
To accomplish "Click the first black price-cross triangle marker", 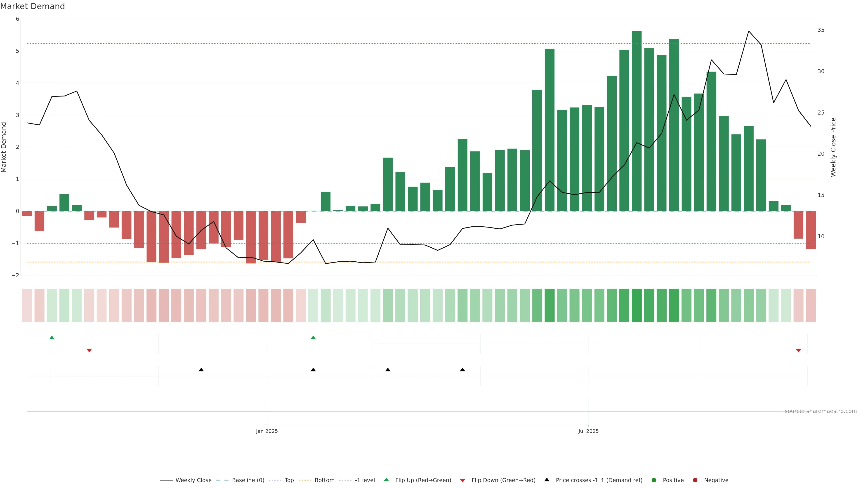I will (201, 369).
